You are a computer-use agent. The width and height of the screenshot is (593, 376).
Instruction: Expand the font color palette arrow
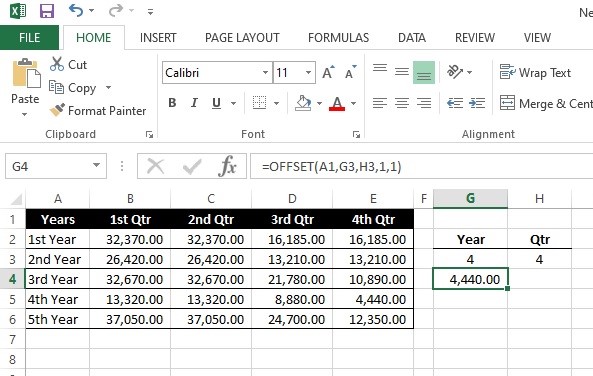353,103
